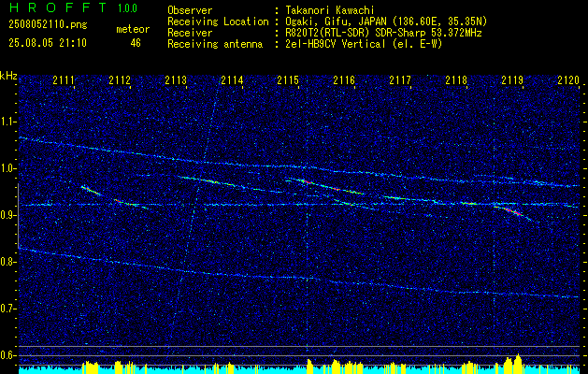Click the file name 2508052110.png
Screen dimensions: 588x374
pos(48,25)
